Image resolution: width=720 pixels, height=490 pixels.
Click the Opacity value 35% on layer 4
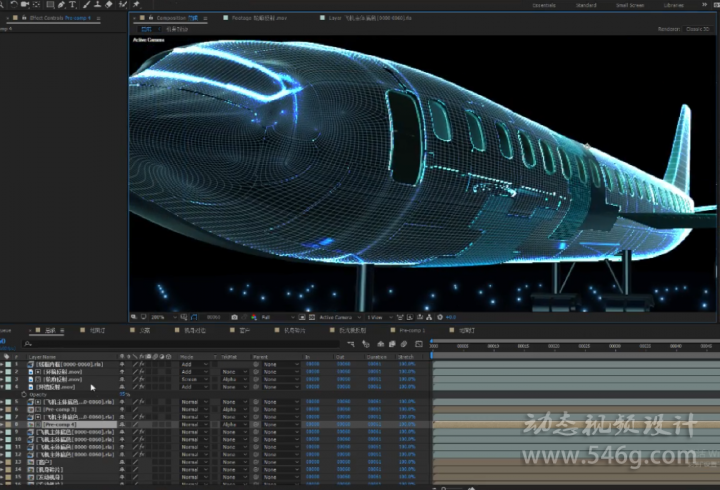click(125, 394)
